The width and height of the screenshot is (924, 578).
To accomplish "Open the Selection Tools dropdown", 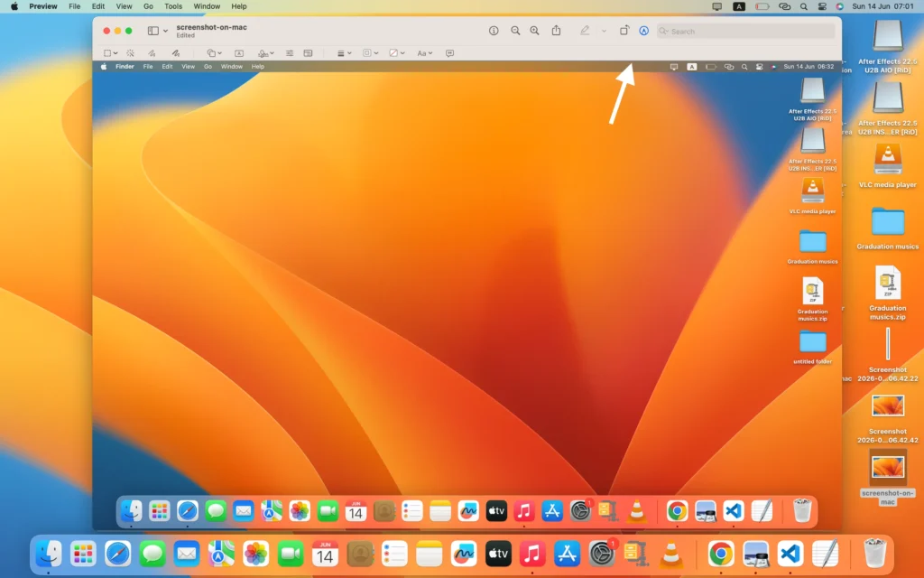I will 110,53.
